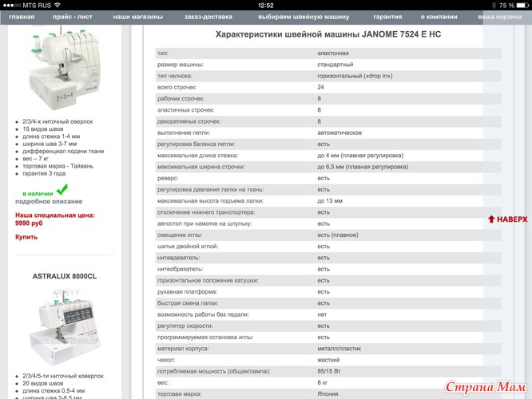Click the горизонтальный («drop in») value
This screenshot has height=399, width=532.
coord(355,76)
